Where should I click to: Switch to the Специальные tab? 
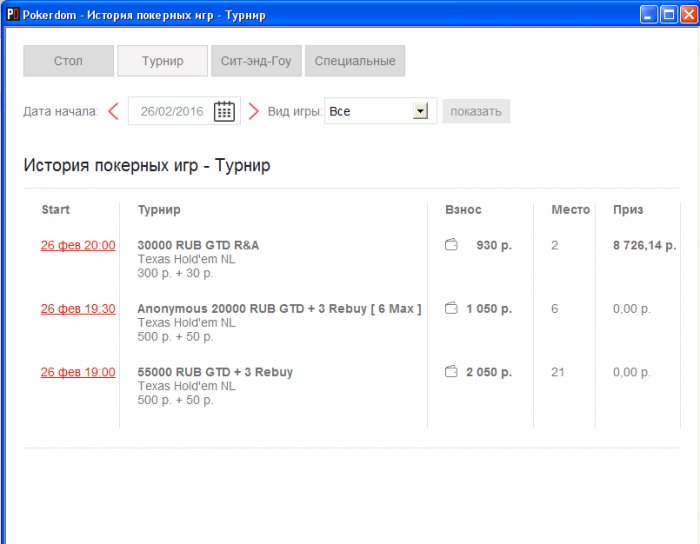click(354, 61)
